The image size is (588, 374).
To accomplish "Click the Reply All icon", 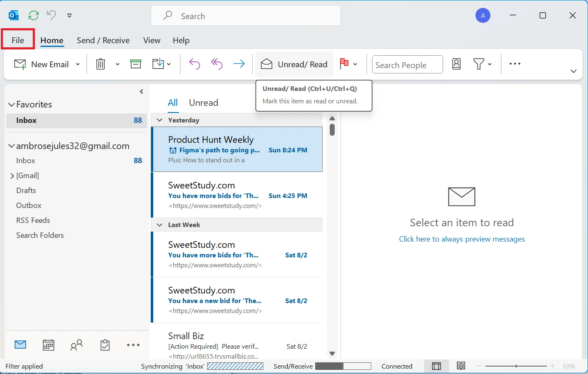I will [x=217, y=64].
